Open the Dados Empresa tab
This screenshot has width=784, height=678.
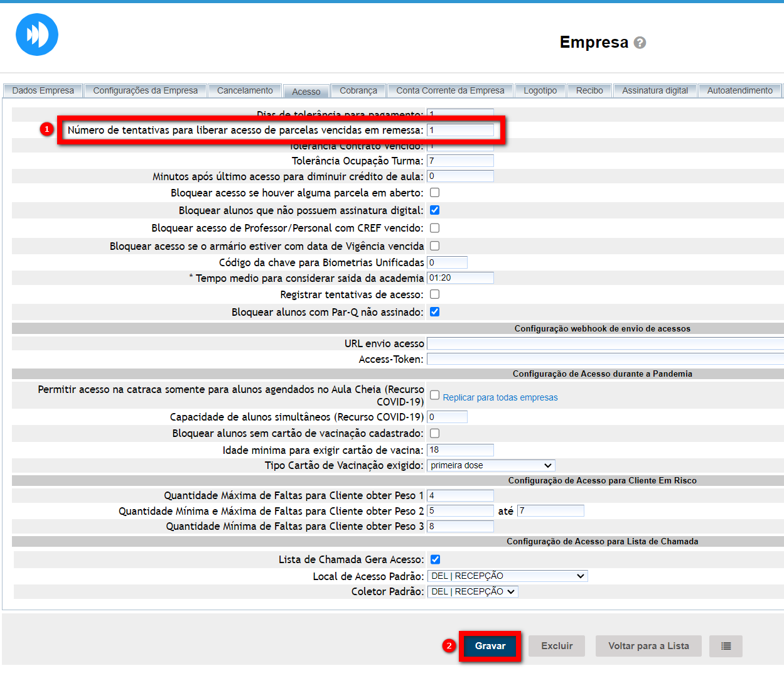(x=43, y=91)
